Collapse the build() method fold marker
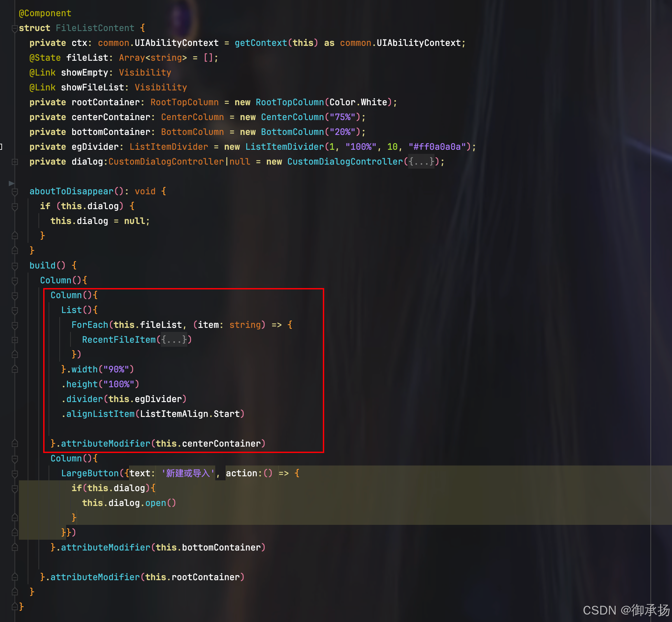Viewport: 672px width, 622px height. (15, 266)
